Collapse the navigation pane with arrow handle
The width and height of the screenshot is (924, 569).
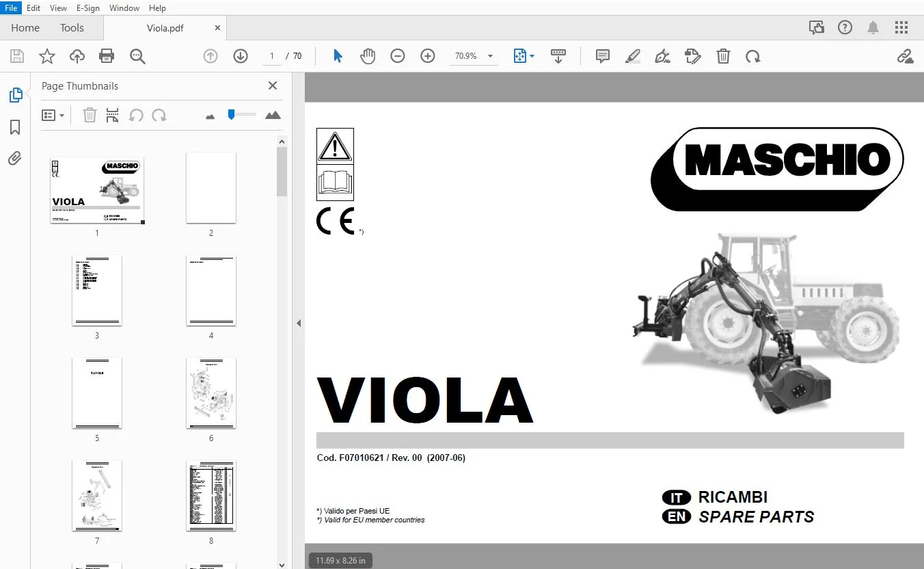point(299,323)
